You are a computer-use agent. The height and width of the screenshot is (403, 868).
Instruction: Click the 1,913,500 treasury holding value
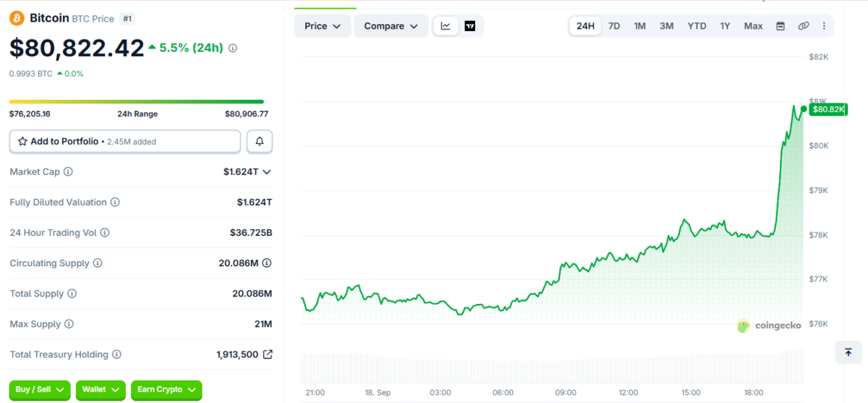point(237,355)
